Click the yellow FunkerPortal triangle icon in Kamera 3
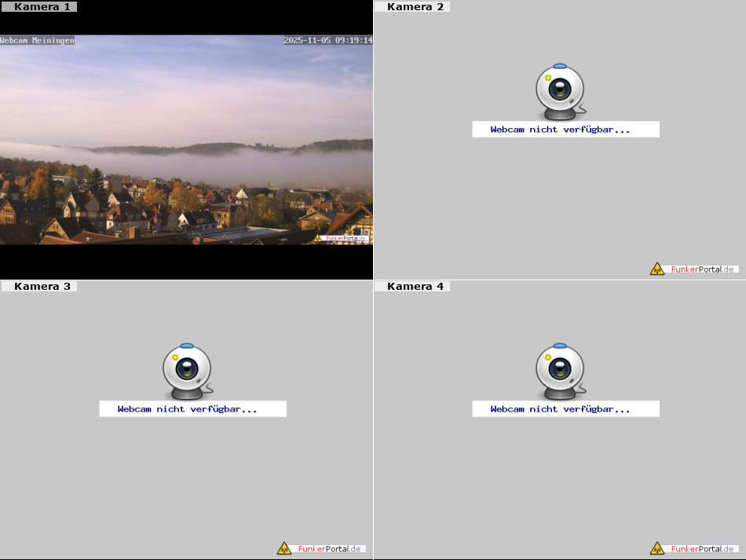 (x=284, y=548)
